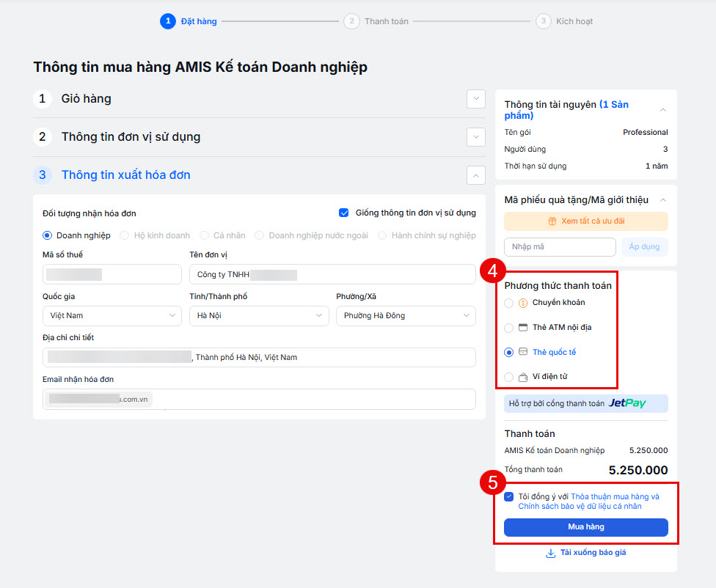Toggle Giống thông tin đơn vị sử dụng checkbox
The image size is (716, 588).
click(x=344, y=213)
